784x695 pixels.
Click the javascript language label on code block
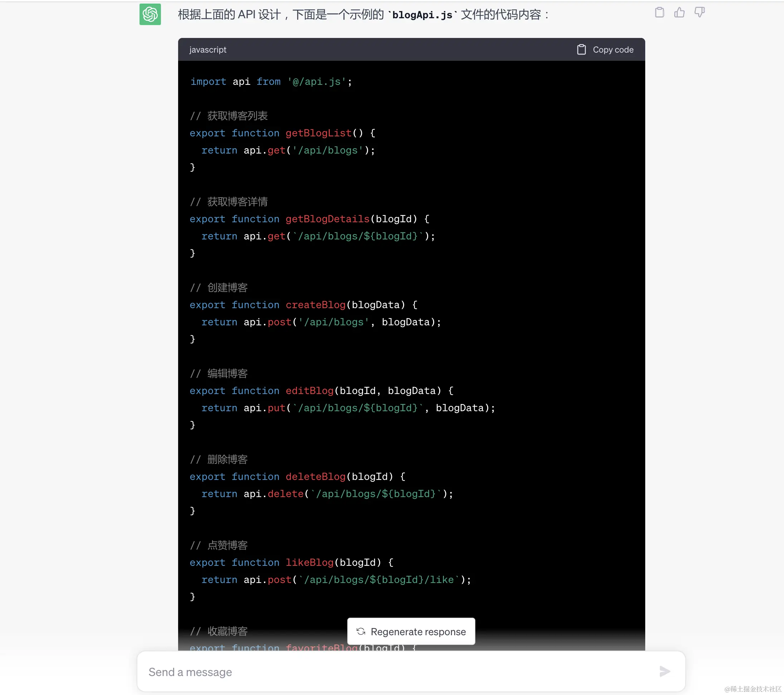[207, 49]
